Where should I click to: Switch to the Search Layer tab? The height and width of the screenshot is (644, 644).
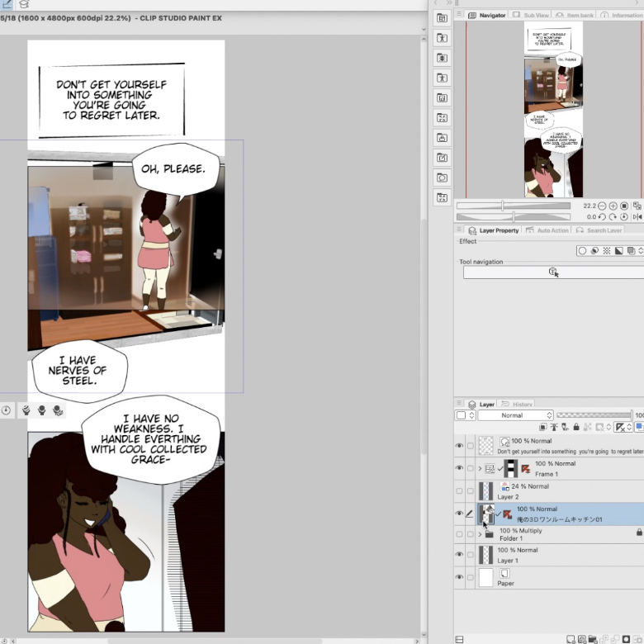point(599,230)
